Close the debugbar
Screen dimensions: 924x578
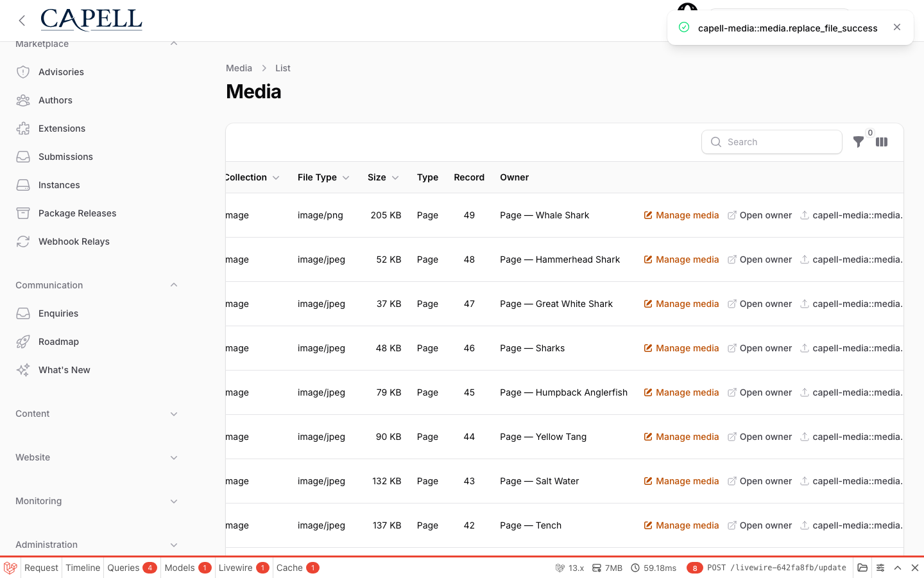(x=915, y=568)
